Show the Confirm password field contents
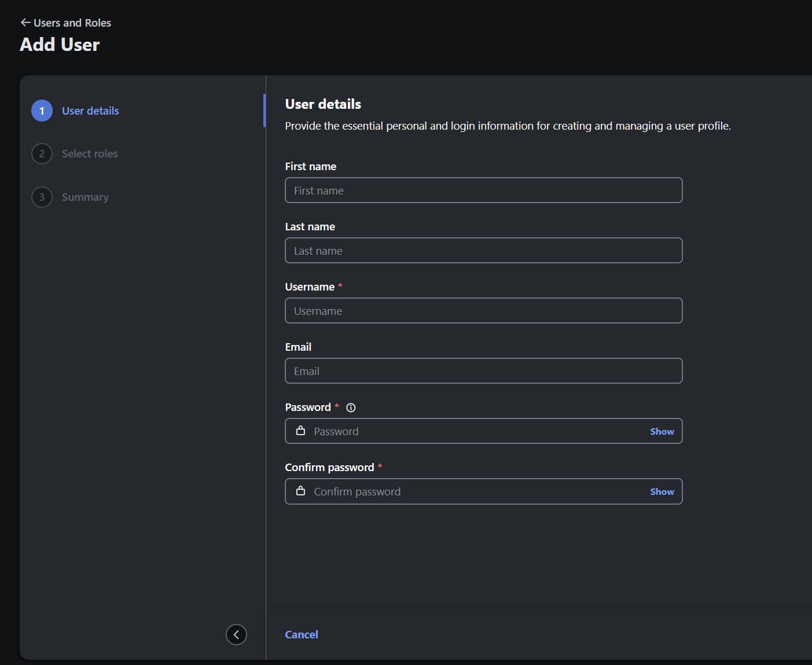Image resolution: width=812 pixels, height=665 pixels. tap(662, 491)
